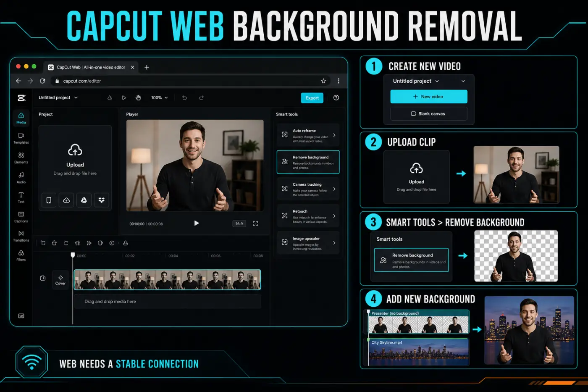
Task: Upload from cloud storage in the Project panel
Action: tap(66, 200)
